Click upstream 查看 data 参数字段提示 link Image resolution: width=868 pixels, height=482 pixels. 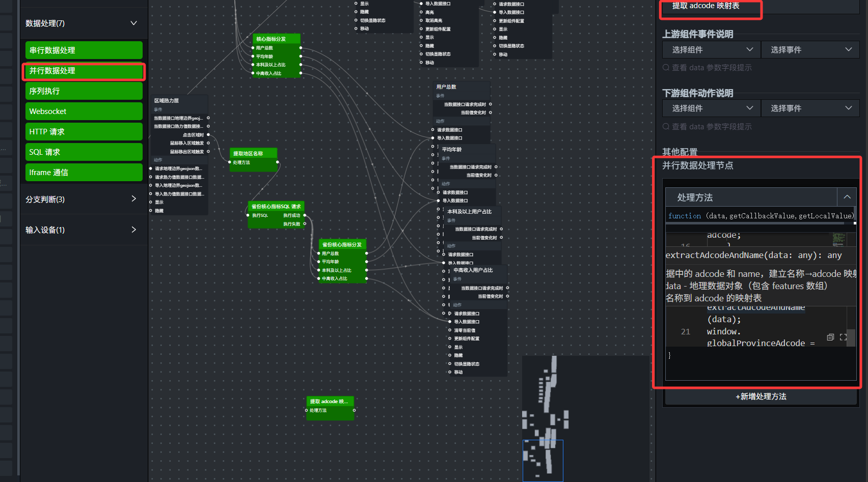pyautogui.click(x=707, y=68)
